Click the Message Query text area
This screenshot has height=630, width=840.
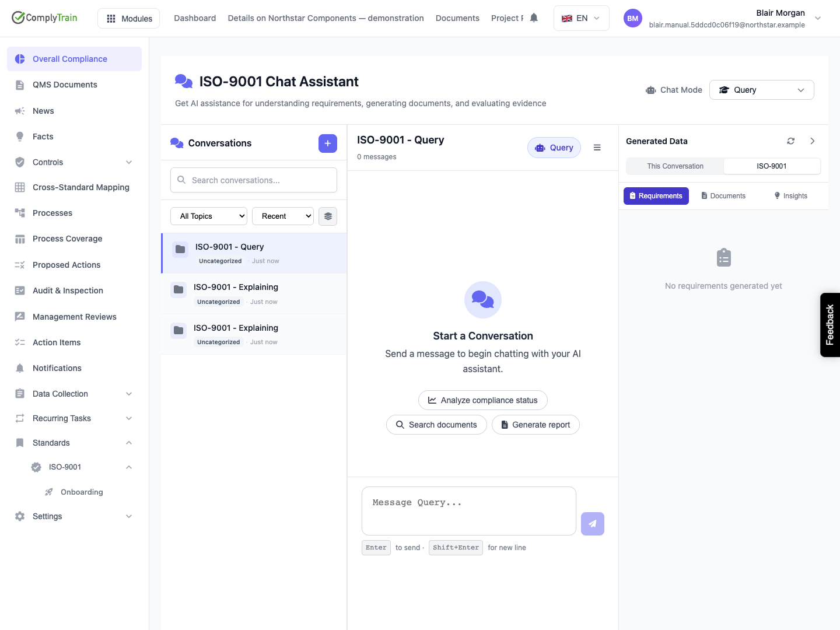click(469, 511)
